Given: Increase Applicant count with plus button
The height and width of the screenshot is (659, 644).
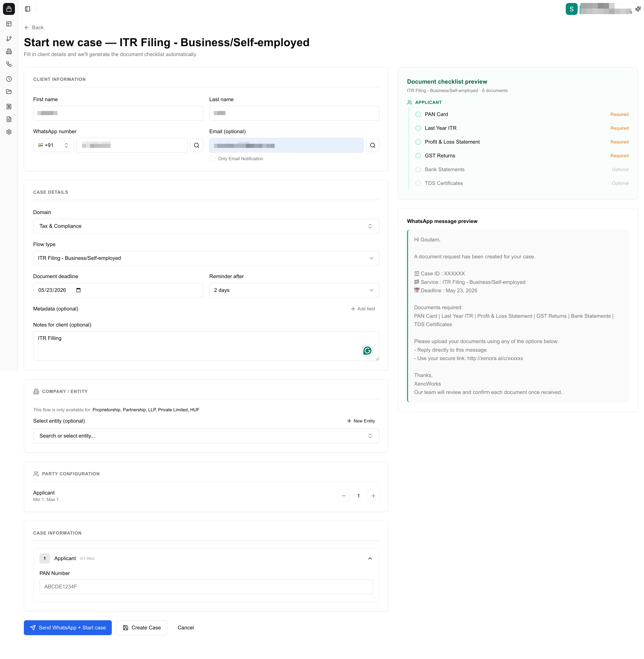Looking at the screenshot, I should tap(373, 496).
